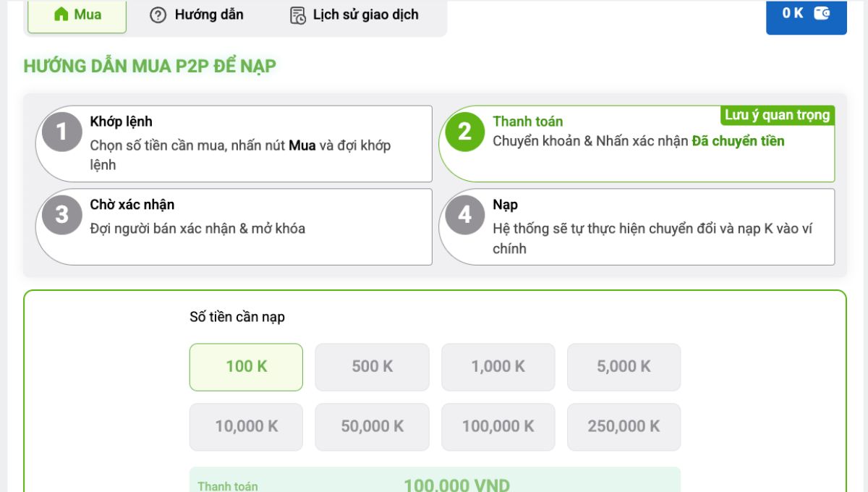868x492 pixels.
Task: Click step 2 green number circle
Action: 464,132
